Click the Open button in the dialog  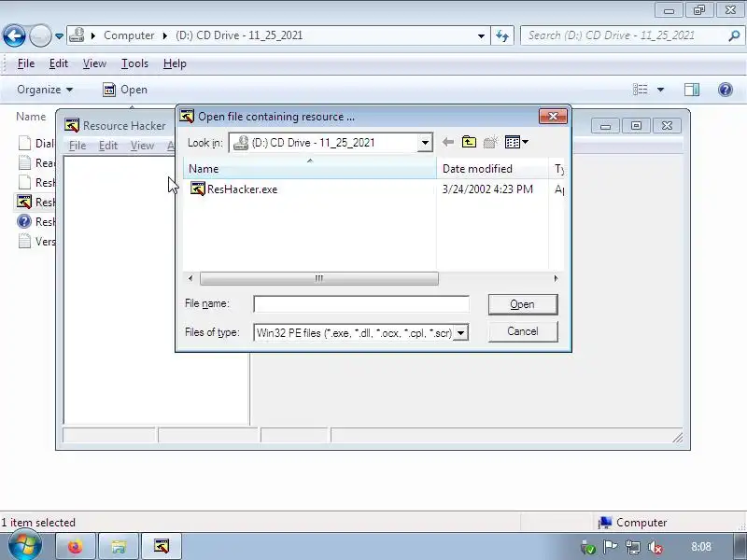click(x=523, y=304)
